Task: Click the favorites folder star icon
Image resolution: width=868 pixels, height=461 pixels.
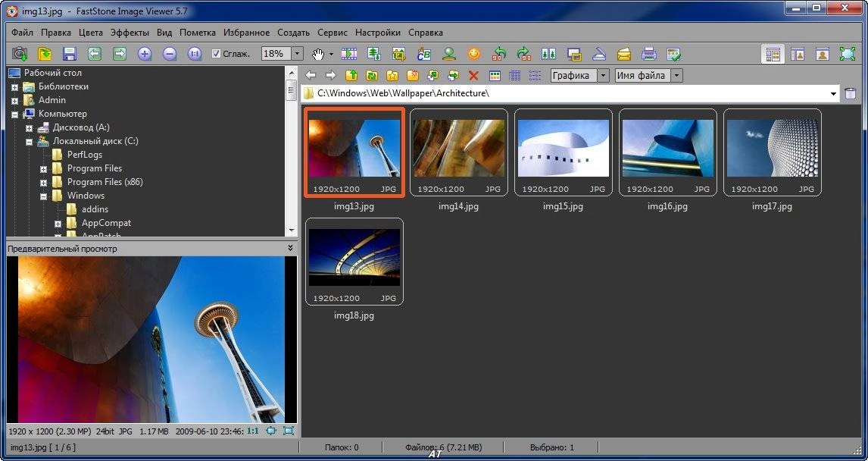Action: 392,75
